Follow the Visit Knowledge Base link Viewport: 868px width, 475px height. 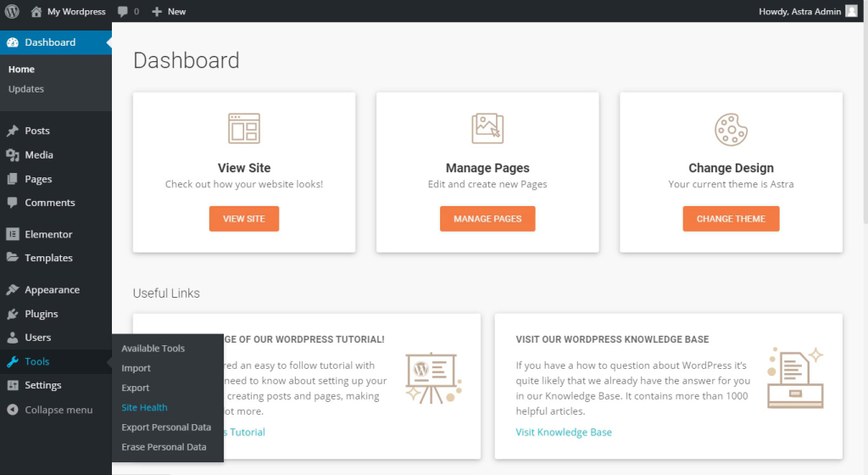tap(564, 432)
